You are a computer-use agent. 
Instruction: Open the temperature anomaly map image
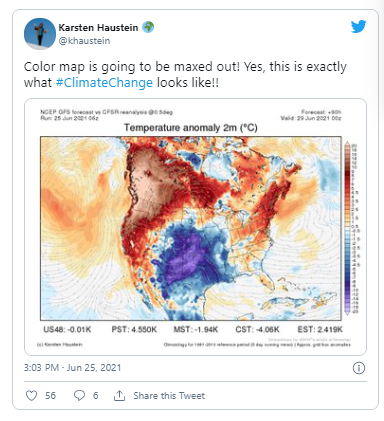click(x=196, y=227)
